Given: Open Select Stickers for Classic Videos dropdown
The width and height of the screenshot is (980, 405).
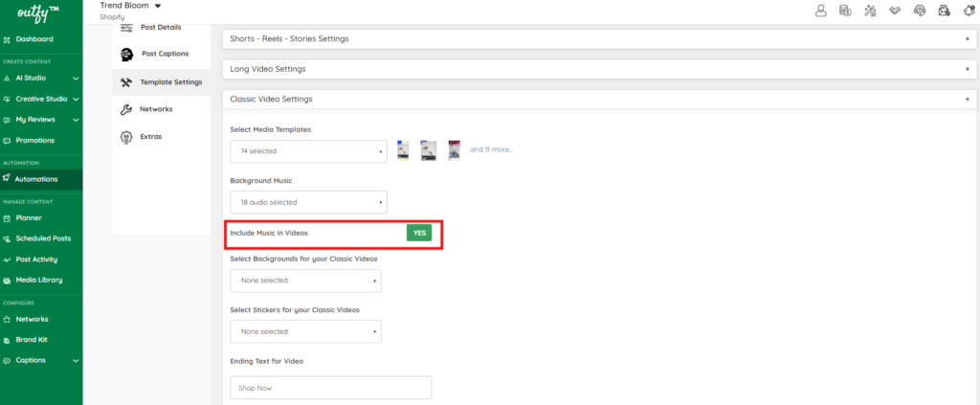Looking at the screenshot, I should [x=305, y=332].
